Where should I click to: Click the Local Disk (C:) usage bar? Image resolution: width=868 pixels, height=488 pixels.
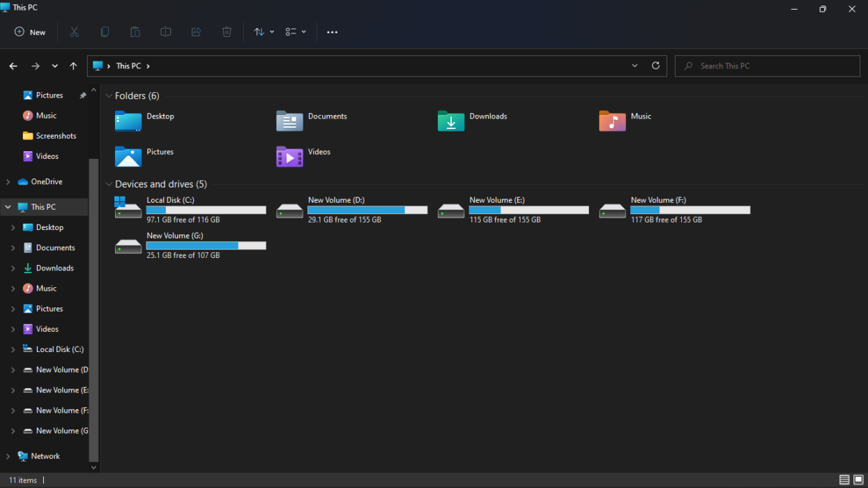[206, 210]
